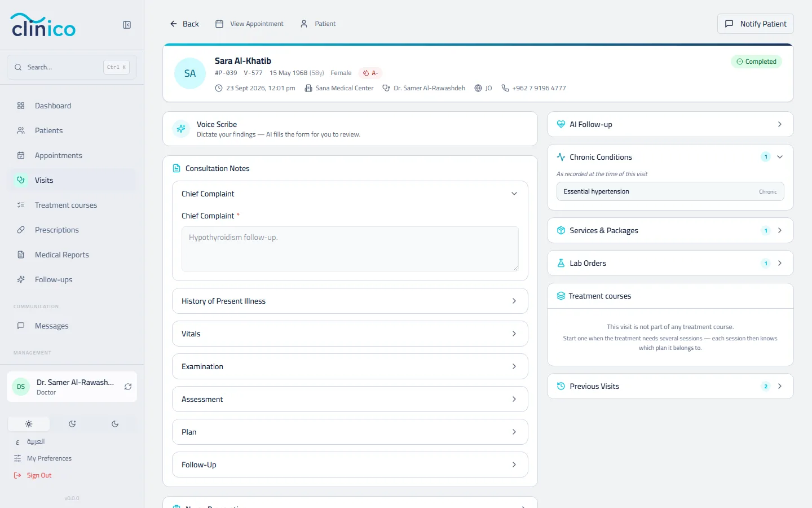The width and height of the screenshot is (812, 508).
Task: Open Follow-ups in the sidebar
Action: click(72, 279)
